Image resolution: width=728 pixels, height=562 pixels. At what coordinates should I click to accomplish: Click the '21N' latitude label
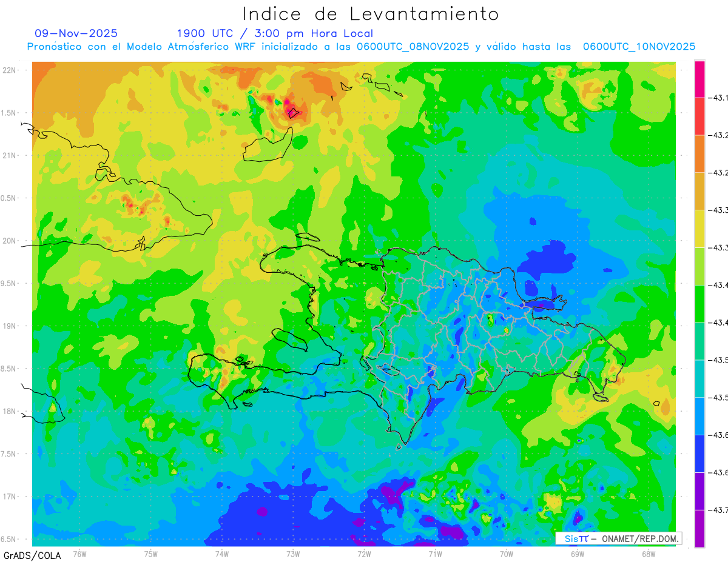(9, 155)
